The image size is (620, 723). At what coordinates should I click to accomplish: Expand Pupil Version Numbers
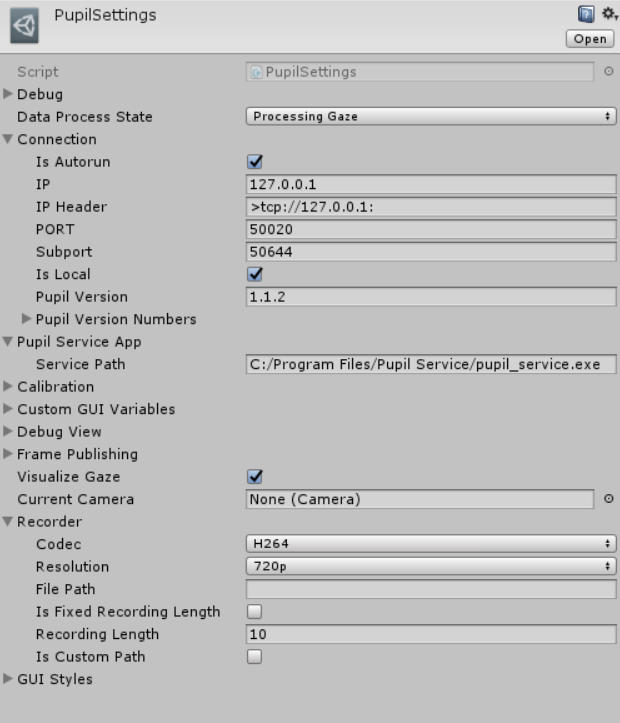(26, 319)
